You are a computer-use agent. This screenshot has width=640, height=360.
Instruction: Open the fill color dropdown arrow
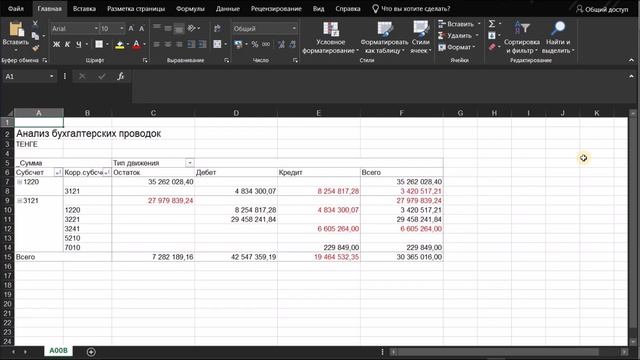(127, 44)
